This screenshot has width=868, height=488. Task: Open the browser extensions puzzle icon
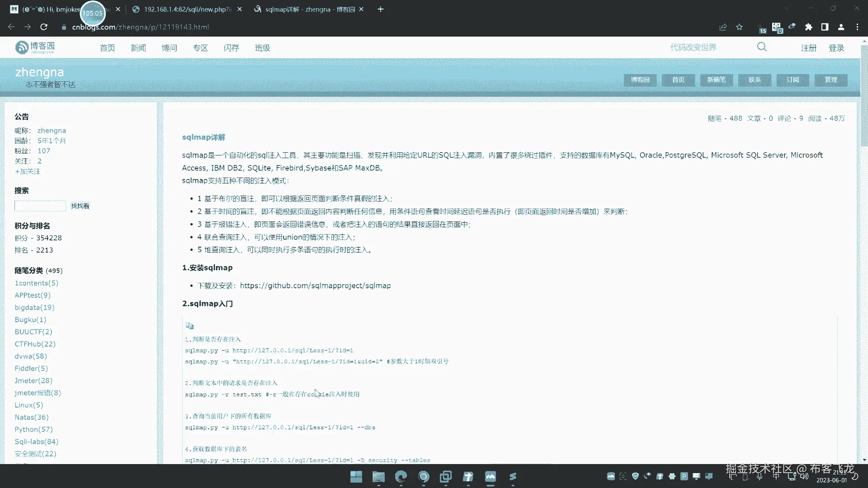(x=808, y=27)
